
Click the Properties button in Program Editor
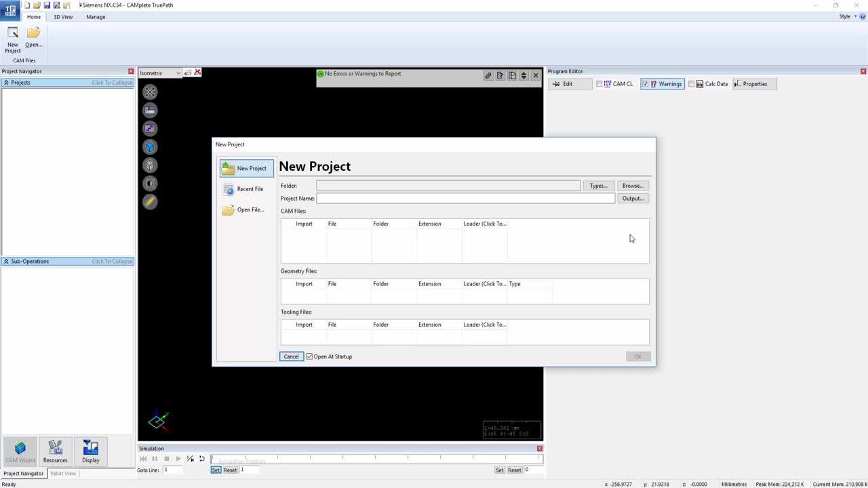(754, 84)
